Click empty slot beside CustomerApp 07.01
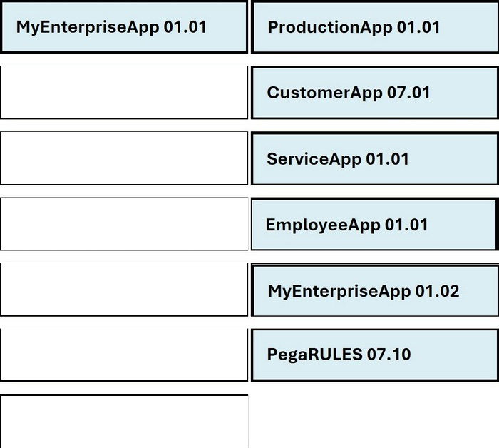 pyautogui.click(x=124, y=93)
